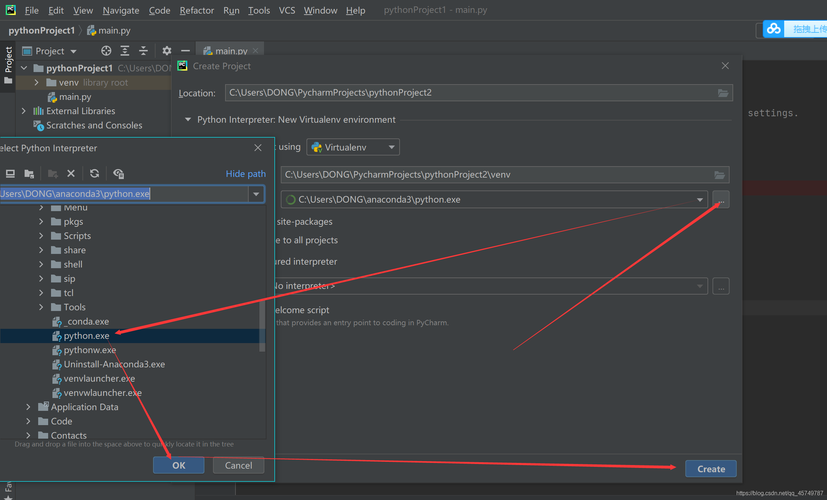The width and height of the screenshot is (827, 500).
Task: Click the ellipsis button beside No interpreter field
Action: (721, 286)
